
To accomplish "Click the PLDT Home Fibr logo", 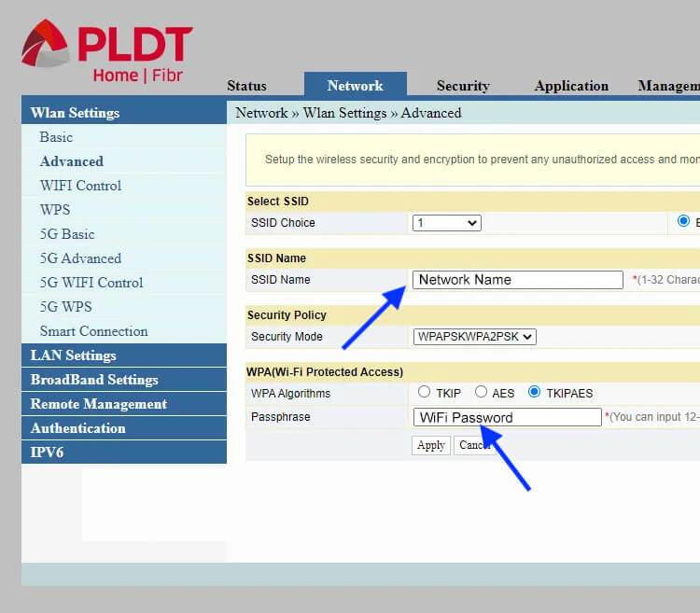I will click(x=107, y=52).
